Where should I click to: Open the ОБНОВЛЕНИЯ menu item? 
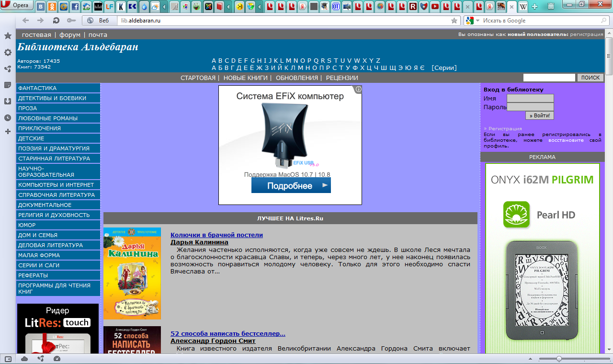click(297, 78)
